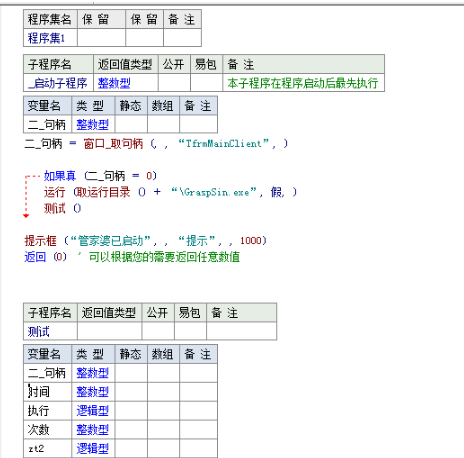Click the 整数型 type of variable 次数
Image resolution: width=464 pixels, height=458 pixels.
click(x=93, y=429)
